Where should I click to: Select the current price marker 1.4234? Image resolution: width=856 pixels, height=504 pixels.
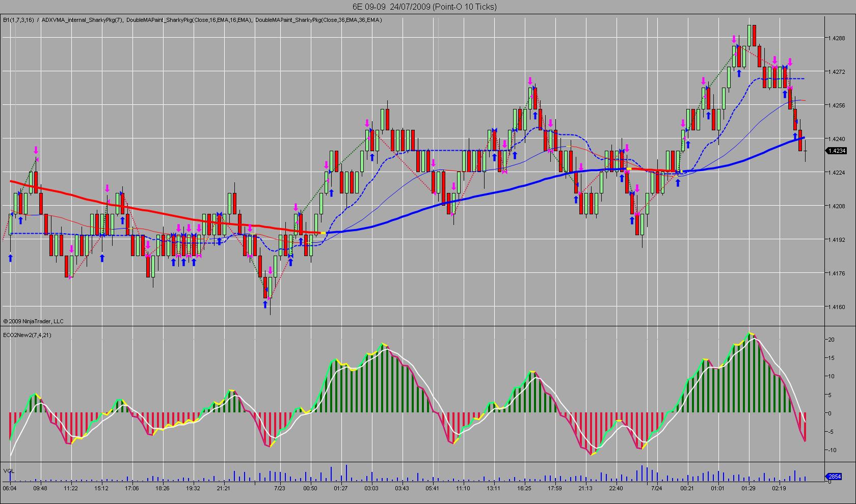pyautogui.click(x=836, y=151)
